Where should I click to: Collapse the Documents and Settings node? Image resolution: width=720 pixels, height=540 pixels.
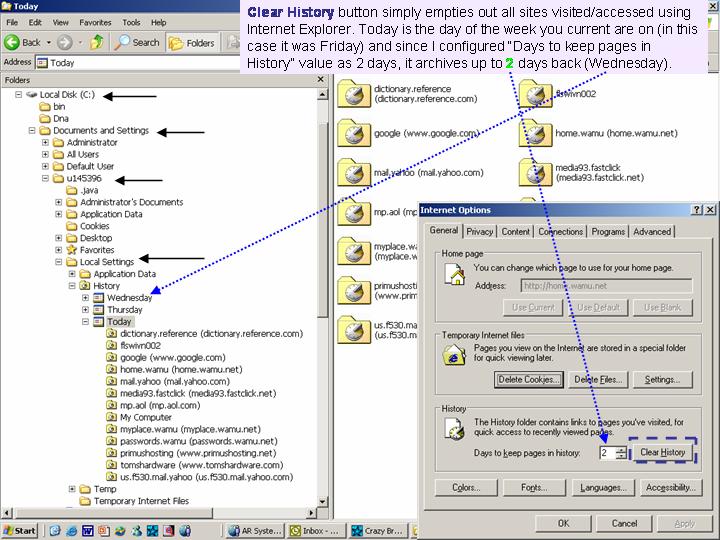tap(32, 130)
